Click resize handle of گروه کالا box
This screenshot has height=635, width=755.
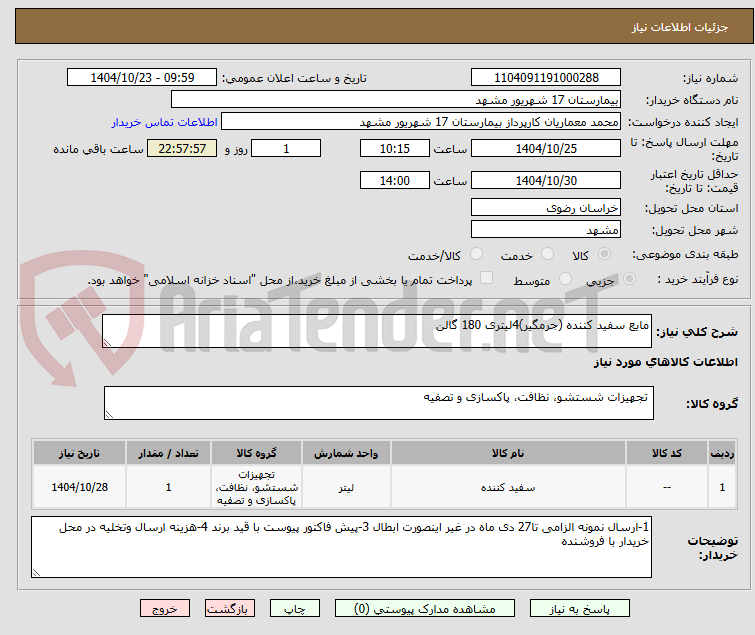[x=109, y=415]
